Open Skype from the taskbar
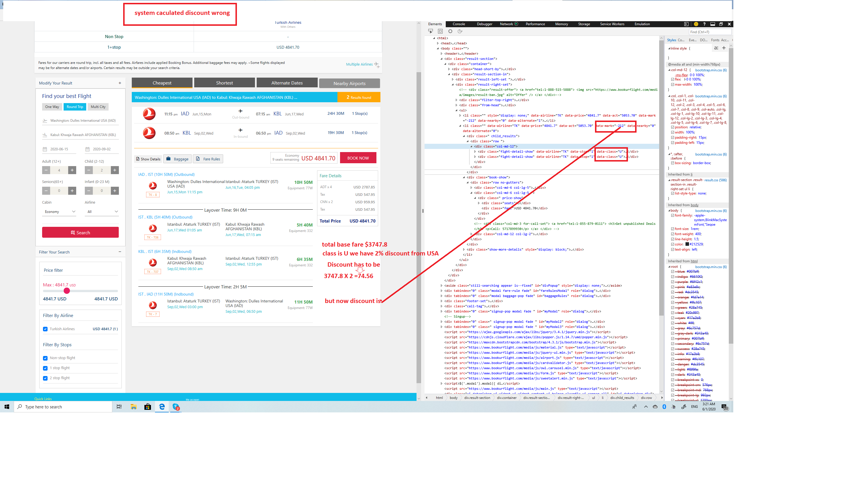The height and width of the screenshot is (488, 868). (176, 407)
